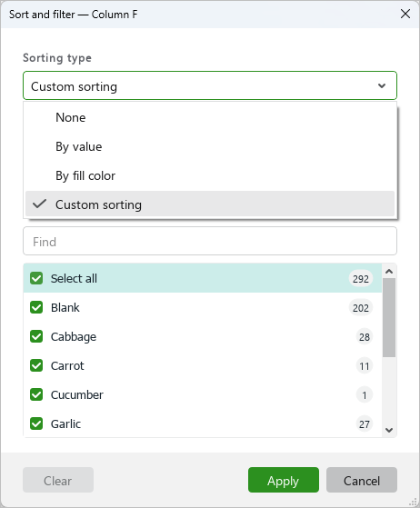The width and height of the screenshot is (420, 508).
Task: Toggle the Select all checkbox
Action: 36,278
